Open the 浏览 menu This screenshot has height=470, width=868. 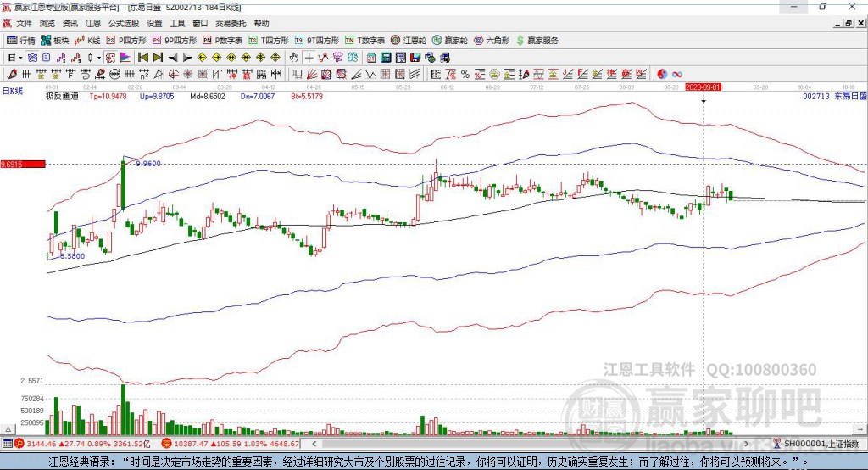pyautogui.click(x=47, y=23)
